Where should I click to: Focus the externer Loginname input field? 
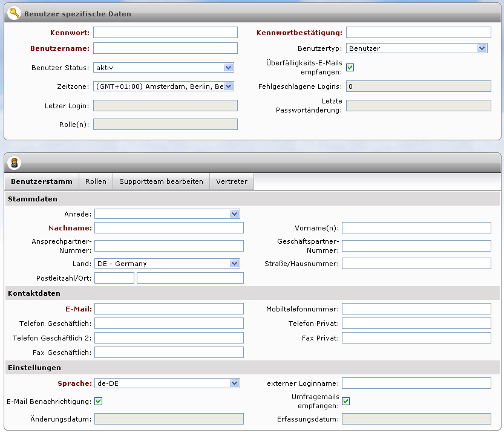tap(416, 383)
